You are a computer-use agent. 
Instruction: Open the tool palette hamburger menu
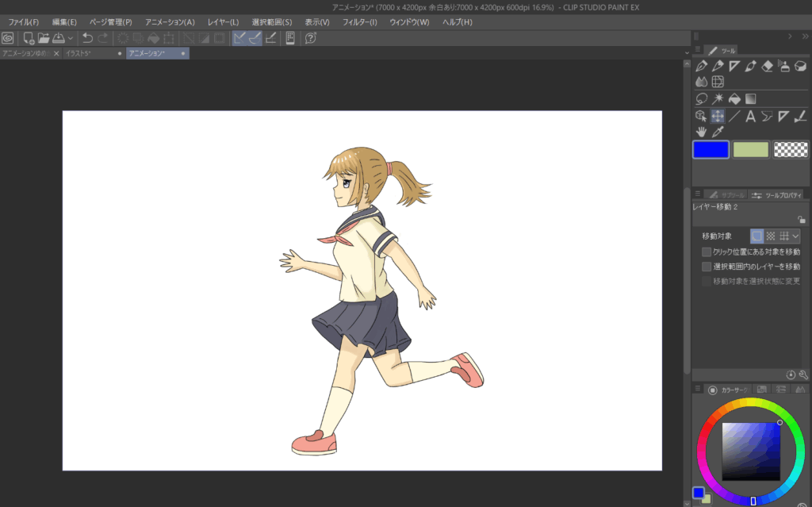(x=697, y=50)
